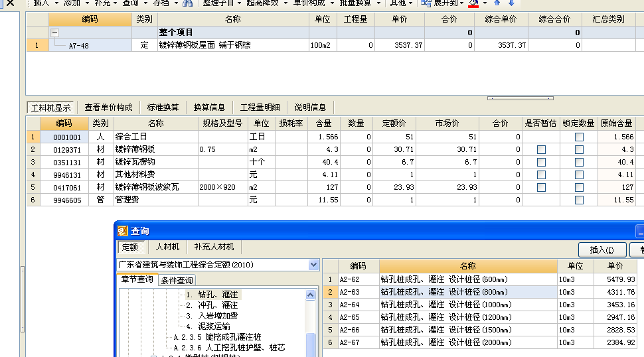
Task: Click the 编码 column header in top grid
Action: pyautogui.click(x=90, y=19)
